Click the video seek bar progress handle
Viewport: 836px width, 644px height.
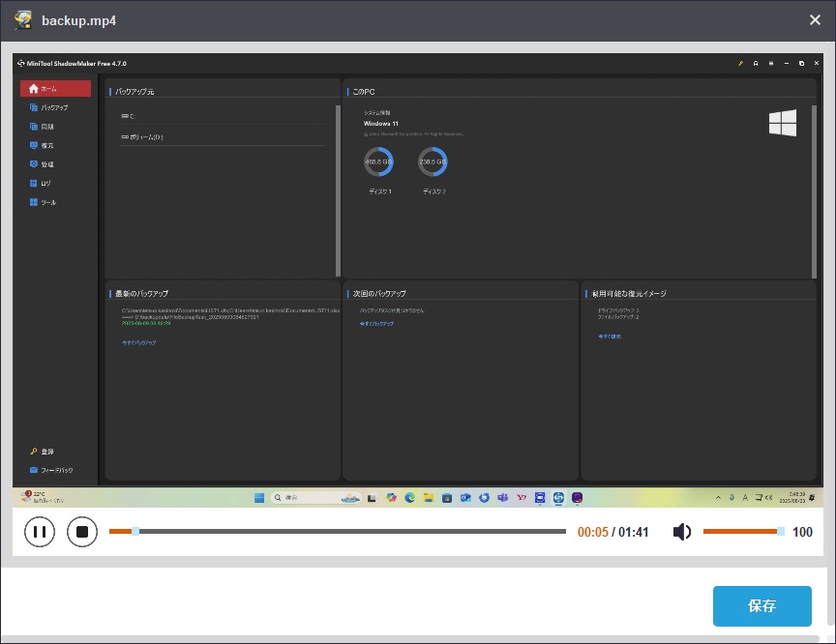point(135,531)
